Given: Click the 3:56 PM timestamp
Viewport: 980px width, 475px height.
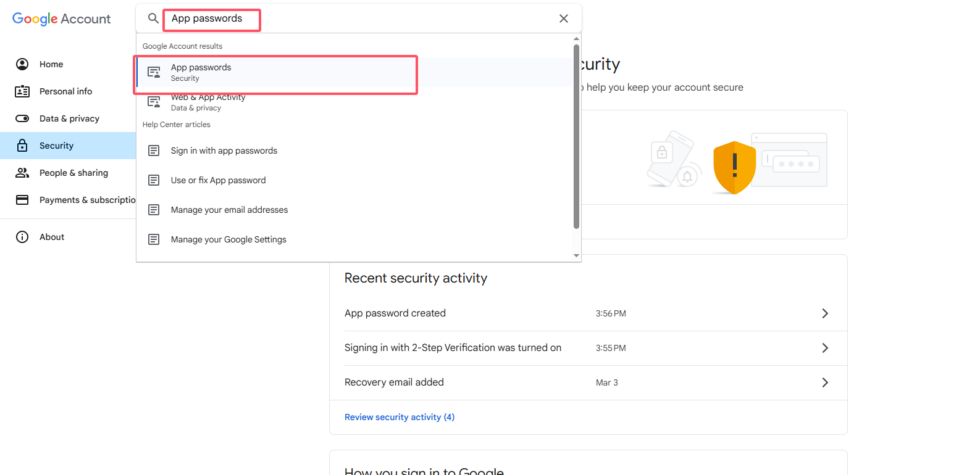Looking at the screenshot, I should tap(611, 313).
